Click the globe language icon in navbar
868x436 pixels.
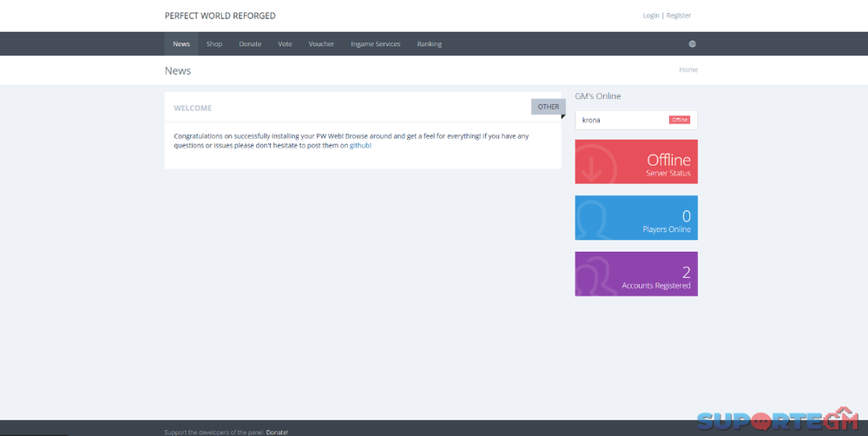(x=692, y=44)
